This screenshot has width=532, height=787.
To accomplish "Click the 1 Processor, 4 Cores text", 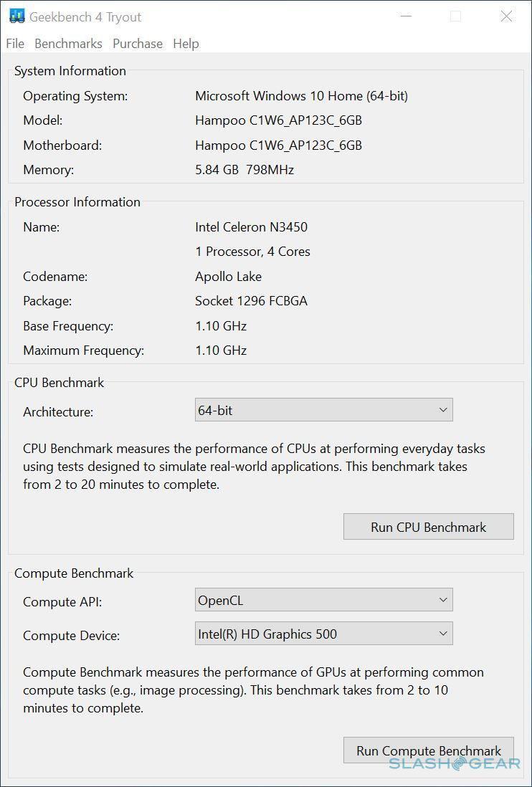I will click(x=252, y=252).
